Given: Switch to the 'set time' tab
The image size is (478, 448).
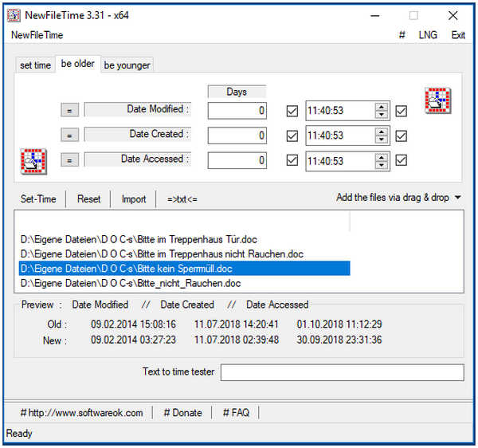Looking at the screenshot, I should tap(35, 65).
